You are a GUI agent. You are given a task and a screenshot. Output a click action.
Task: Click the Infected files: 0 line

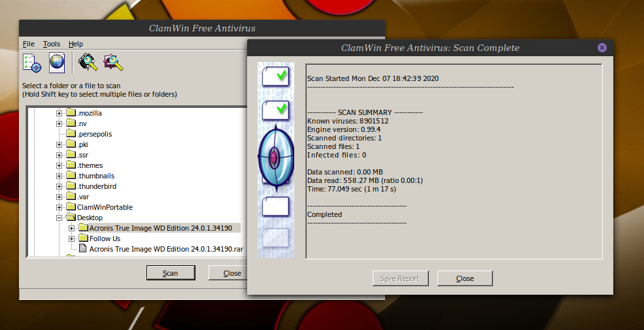[x=337, y=155]
